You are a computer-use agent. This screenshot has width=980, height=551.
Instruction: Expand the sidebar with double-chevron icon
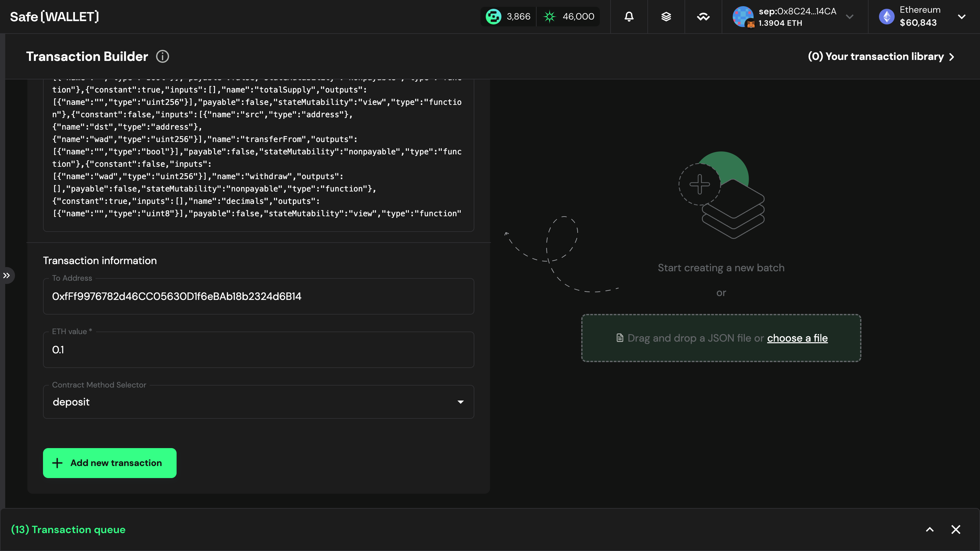point(7,275)
